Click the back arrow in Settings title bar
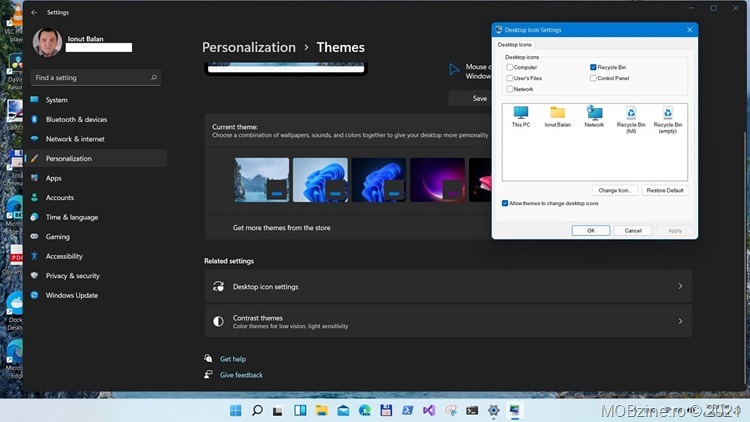The height and width of the screenshot is (422, 750). [x=34, y=12]
